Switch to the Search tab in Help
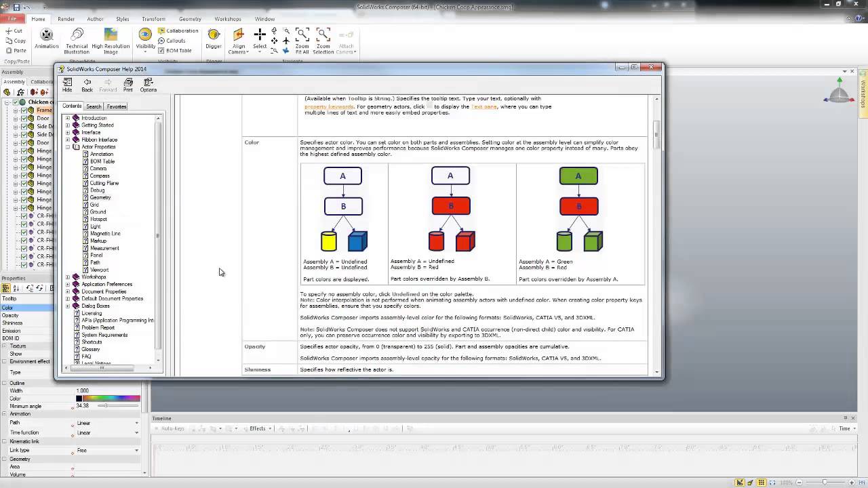The width and height of the screenshot is (868, 488). click(94, 106)
